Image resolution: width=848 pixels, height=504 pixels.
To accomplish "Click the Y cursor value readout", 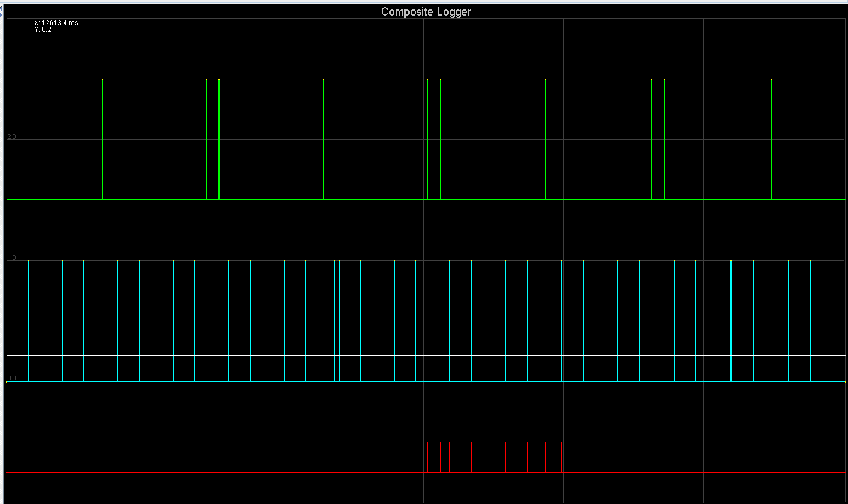I will click(43, 30).
